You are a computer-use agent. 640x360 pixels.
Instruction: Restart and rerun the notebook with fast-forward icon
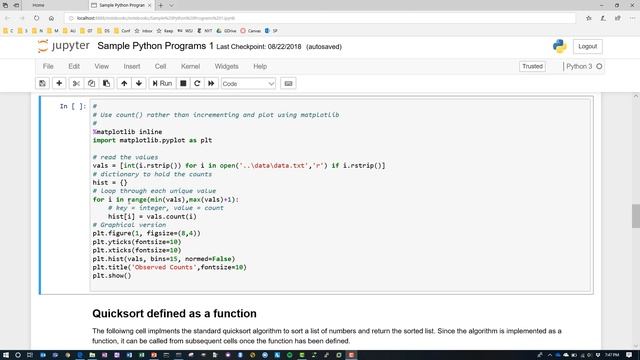click(211, 83)
